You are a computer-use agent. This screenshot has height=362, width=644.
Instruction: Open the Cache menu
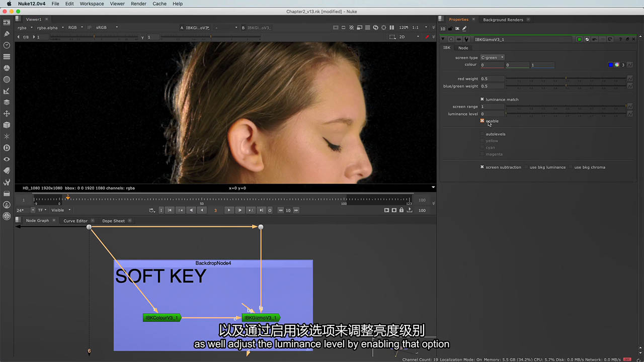click(x=159, y=4)
